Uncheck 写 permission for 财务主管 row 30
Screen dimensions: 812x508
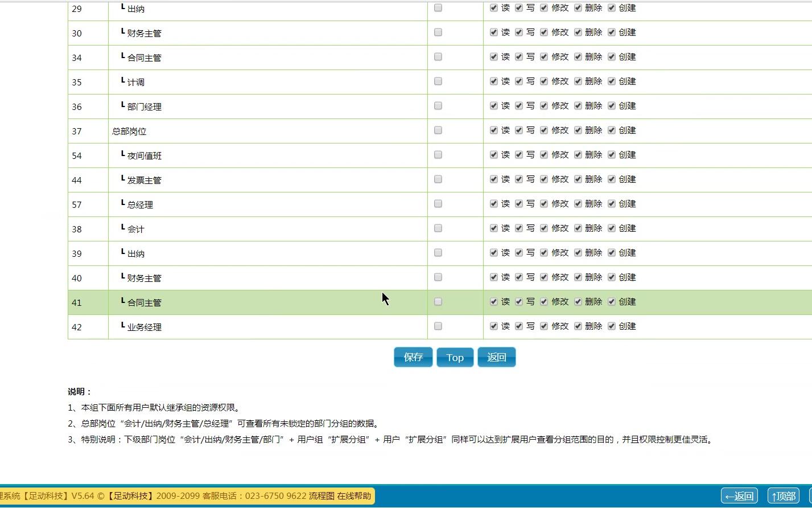pyautogui.click(x=518, y=32)
